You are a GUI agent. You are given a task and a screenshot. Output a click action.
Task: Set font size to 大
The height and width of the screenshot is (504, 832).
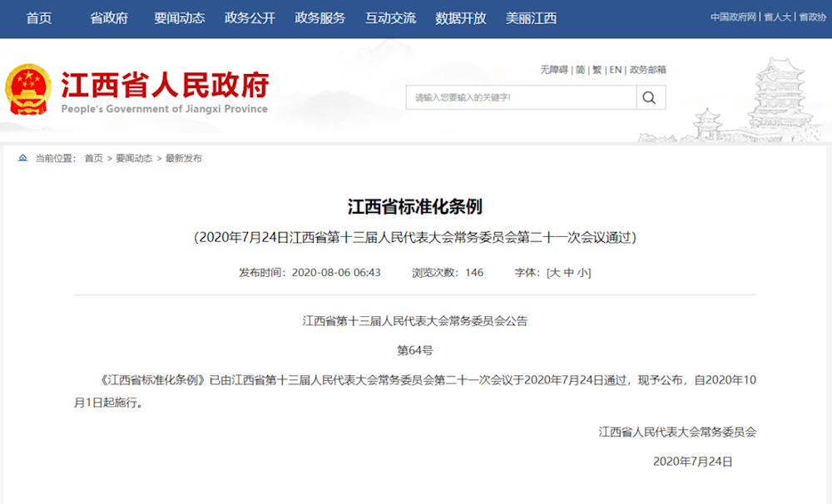(554, 273)
